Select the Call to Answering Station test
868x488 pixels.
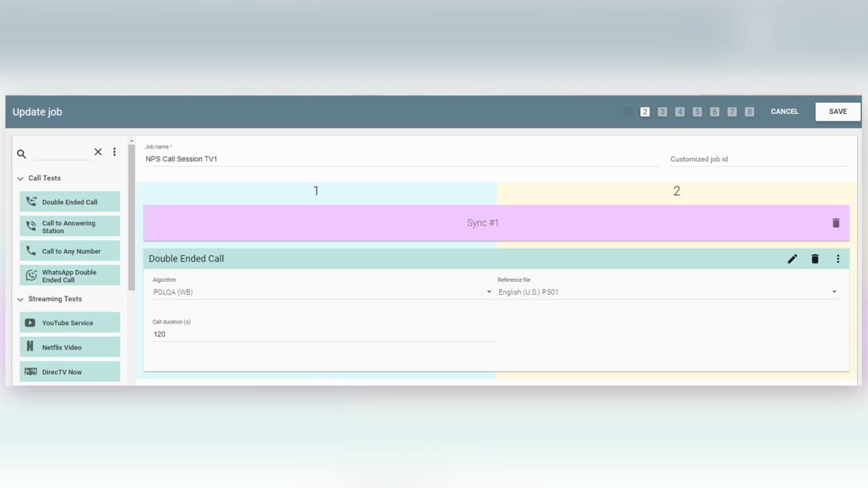click(69, 226)
